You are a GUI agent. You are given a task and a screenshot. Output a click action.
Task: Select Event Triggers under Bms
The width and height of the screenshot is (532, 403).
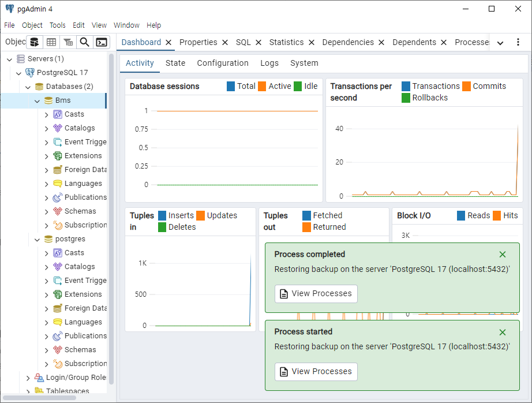click(85, 142)
